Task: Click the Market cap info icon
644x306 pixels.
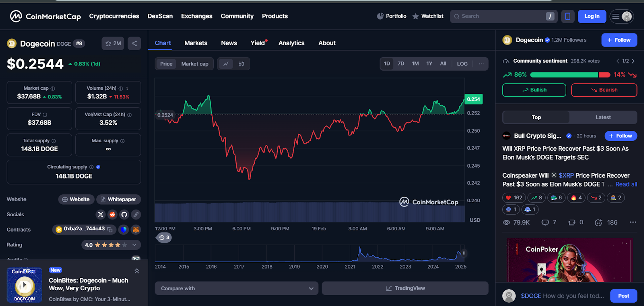Action: click(x=53, y=88)
